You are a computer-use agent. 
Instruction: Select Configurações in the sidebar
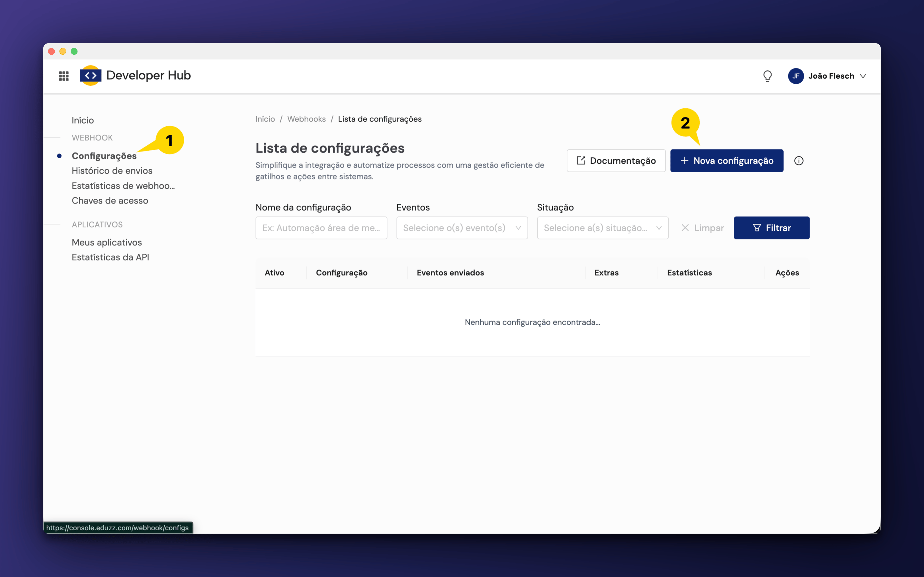104,156
